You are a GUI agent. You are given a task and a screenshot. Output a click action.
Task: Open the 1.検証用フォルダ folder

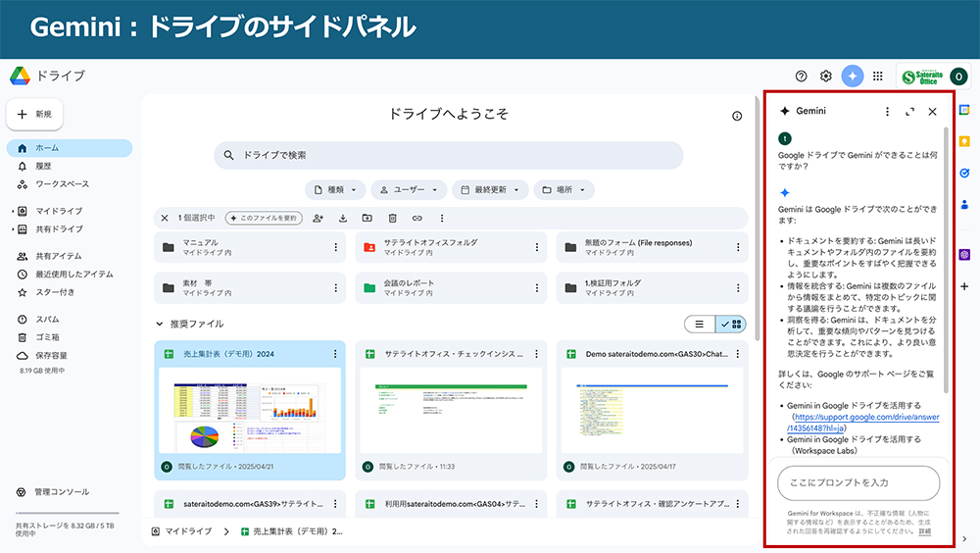652,287
